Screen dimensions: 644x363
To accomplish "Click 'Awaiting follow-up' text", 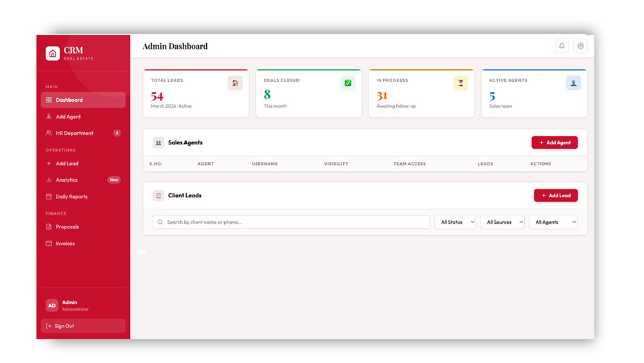I will coord(396,106).
